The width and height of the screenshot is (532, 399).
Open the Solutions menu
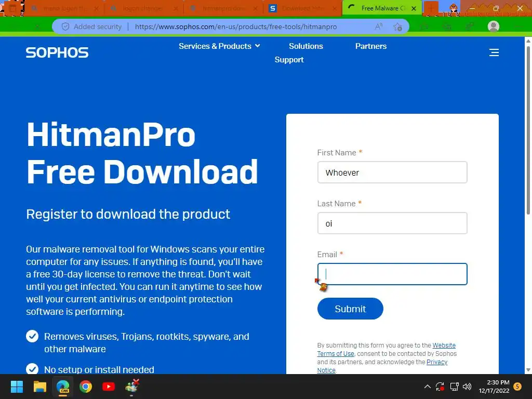[x=305, y=46]
